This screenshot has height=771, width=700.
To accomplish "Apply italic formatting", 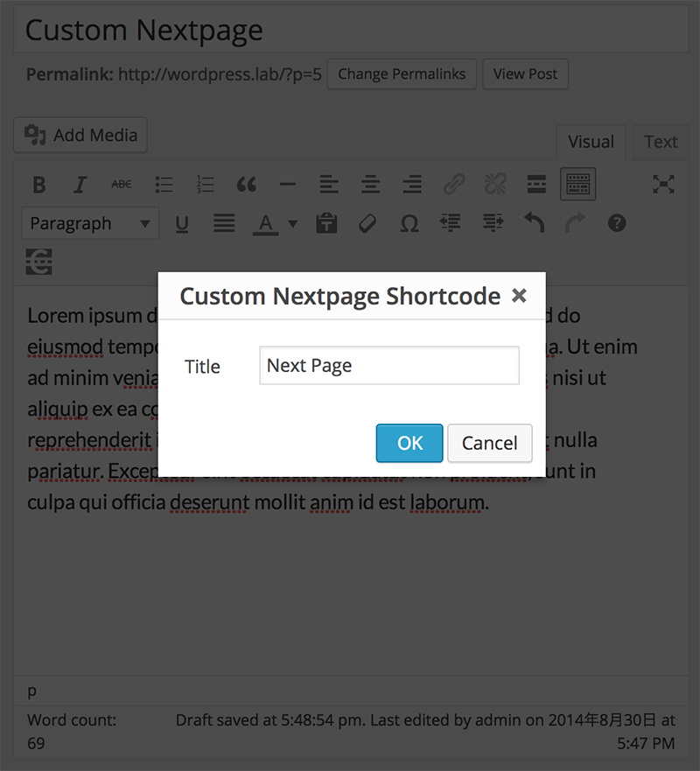I will [x=80, y=185].
